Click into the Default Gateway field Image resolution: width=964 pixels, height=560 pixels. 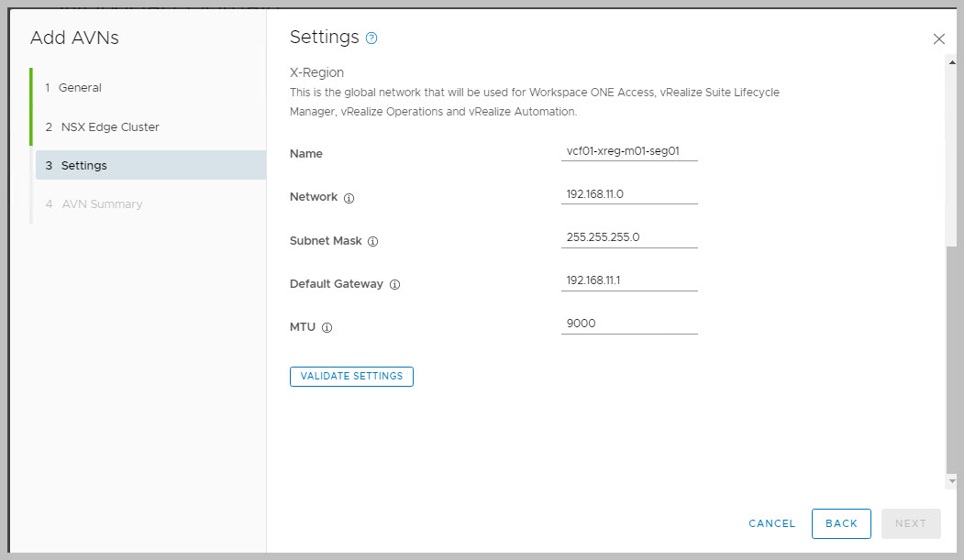point(629,280)
